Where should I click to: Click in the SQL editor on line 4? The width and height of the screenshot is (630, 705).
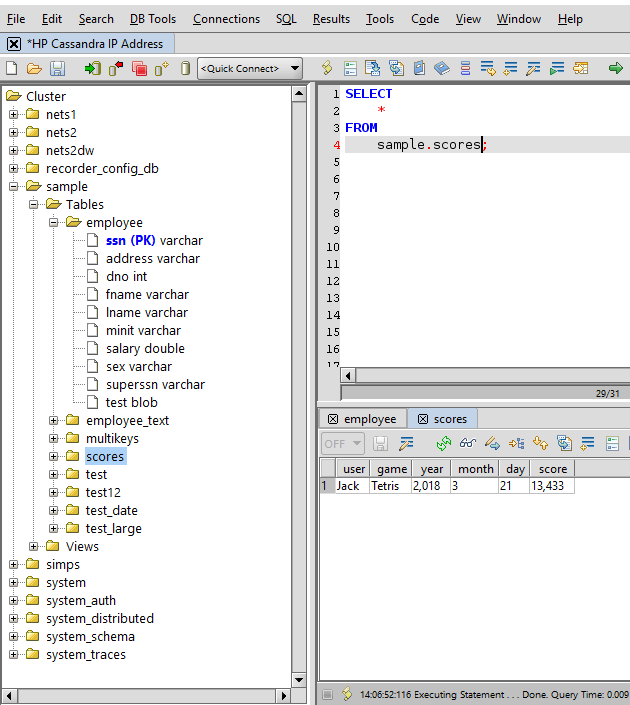[x=487, y=144]
